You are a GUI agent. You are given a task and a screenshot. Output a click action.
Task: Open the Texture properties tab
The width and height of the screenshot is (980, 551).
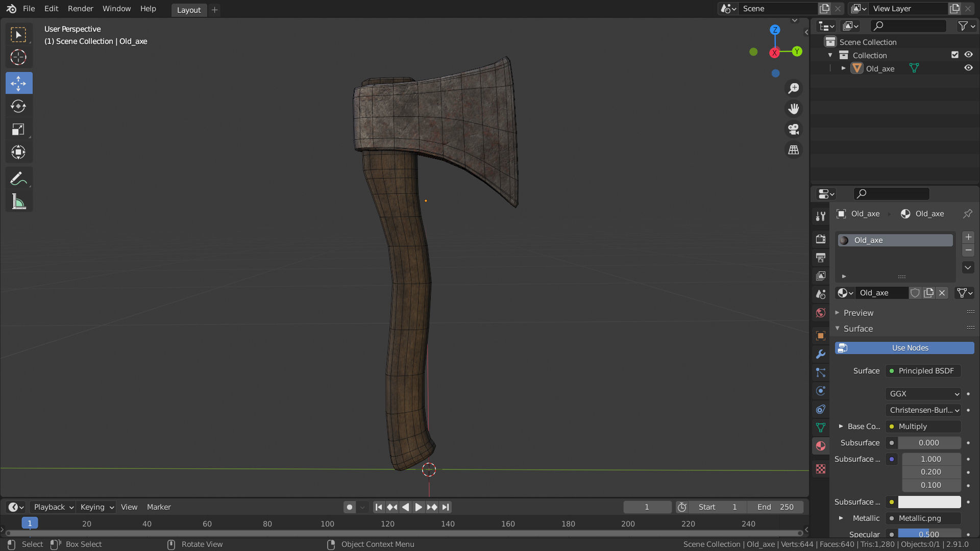(820, 469)
